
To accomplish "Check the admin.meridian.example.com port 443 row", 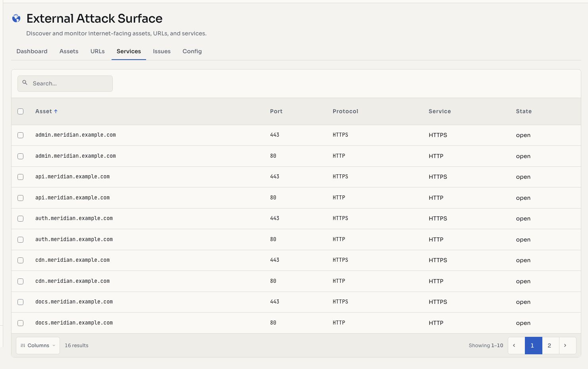I will [x=21, y=135].
